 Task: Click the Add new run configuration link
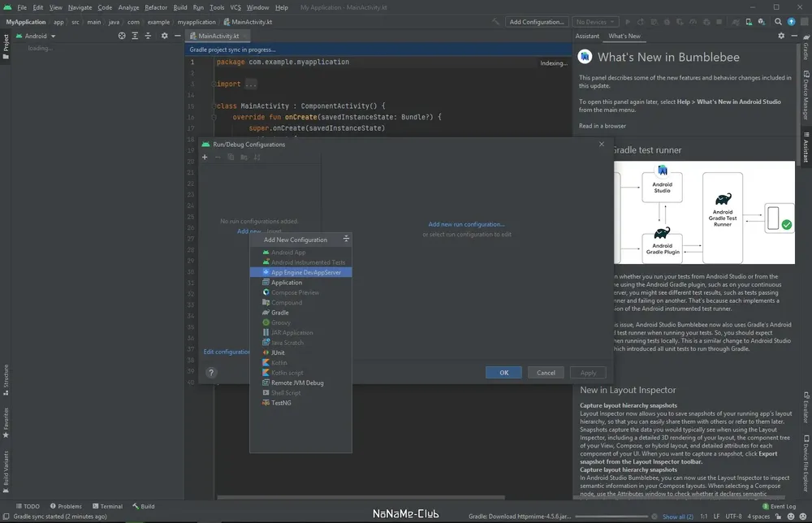[466, 224]
